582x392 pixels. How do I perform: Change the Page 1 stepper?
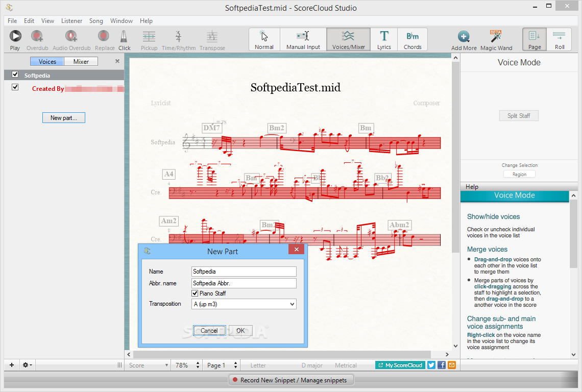click(235, 365)
